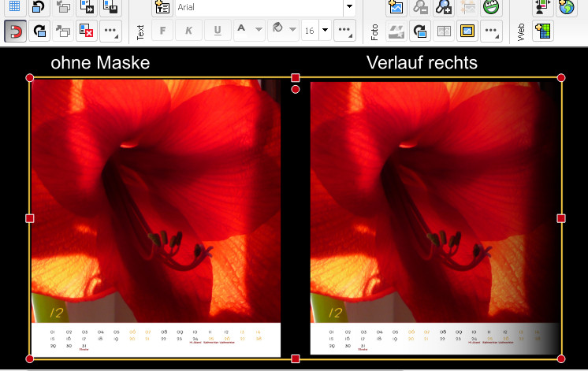Click the '12' month number on right calendar
The width and height of the screenshot is (588, 371).
(336, 313)
